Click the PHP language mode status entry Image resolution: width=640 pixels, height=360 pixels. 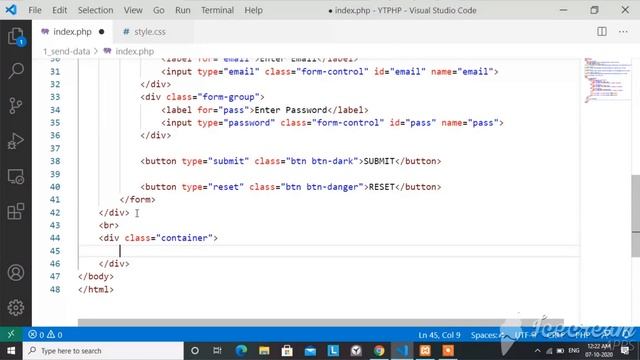click(x=582, y=335)
